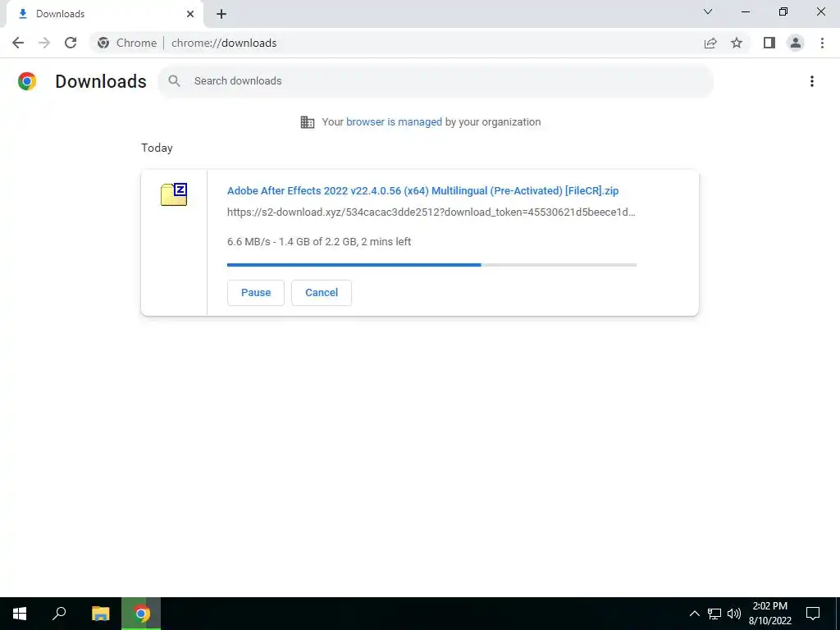Open the volume control tray icon

tap(734, 614)
